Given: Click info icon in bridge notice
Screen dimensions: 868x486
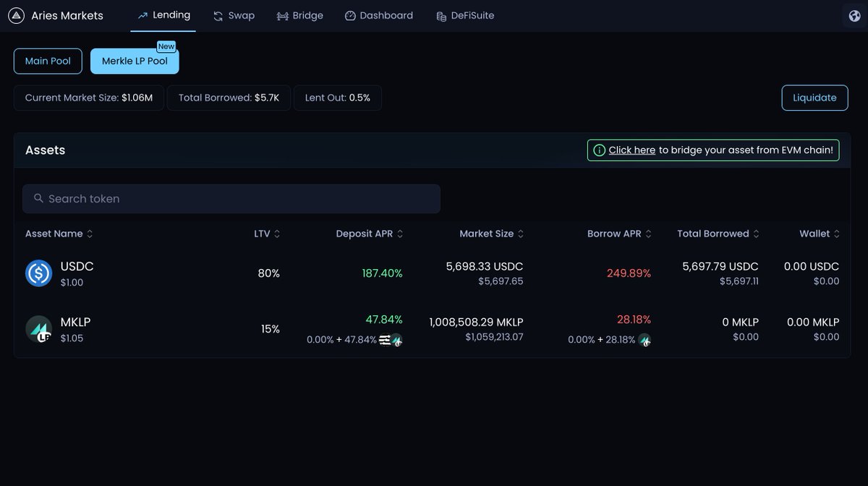Looking at the screenshot, I should 599,150.
